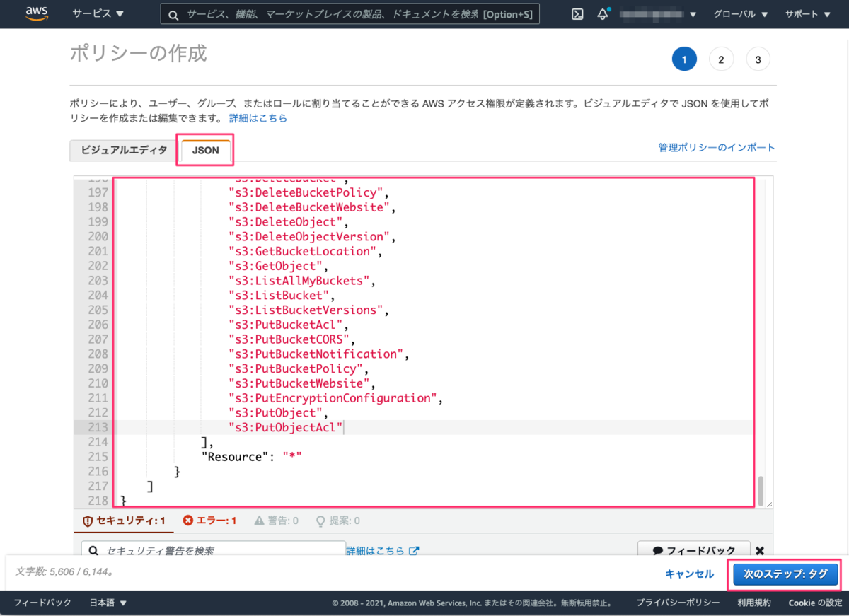Screen dimensions: 849x616
Task: Click the AWS home logo
Action: pyautogui.click(x=35, y=13)
